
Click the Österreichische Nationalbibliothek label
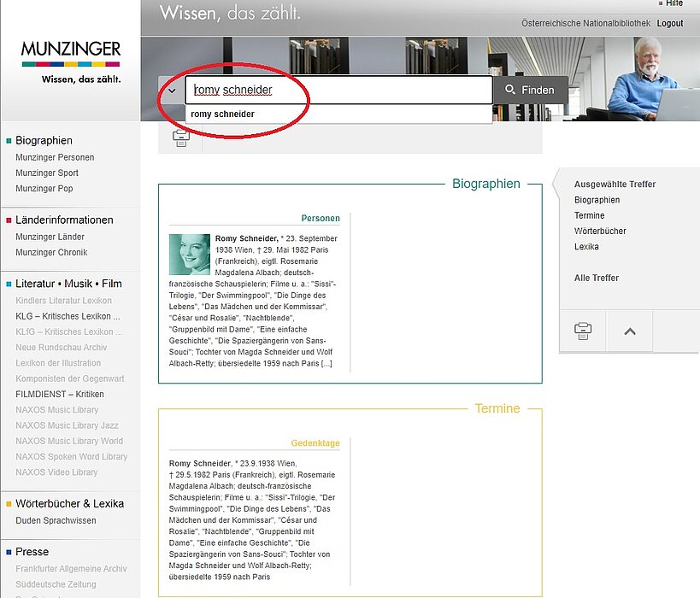[585, 23]
